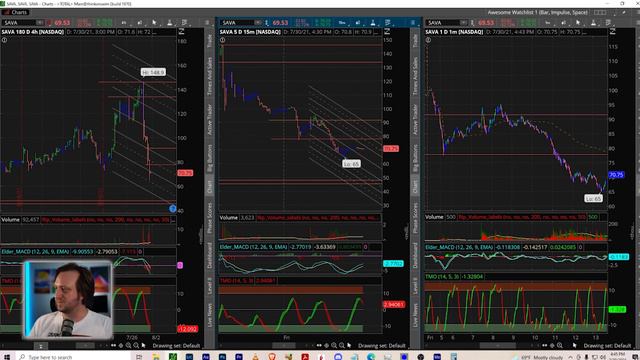Click the zoom out magnifier below the left chart
This screenshot has height=360, width=640.
(136, 345)
